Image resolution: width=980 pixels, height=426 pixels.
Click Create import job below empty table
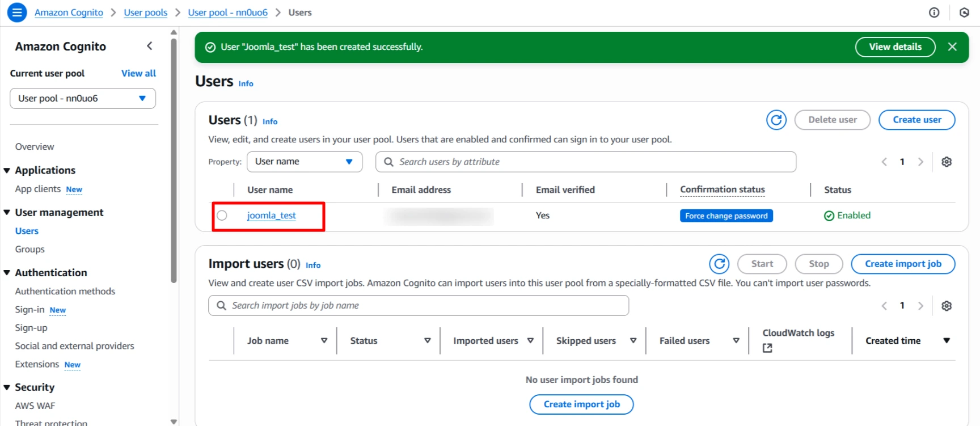coord(581,404)
